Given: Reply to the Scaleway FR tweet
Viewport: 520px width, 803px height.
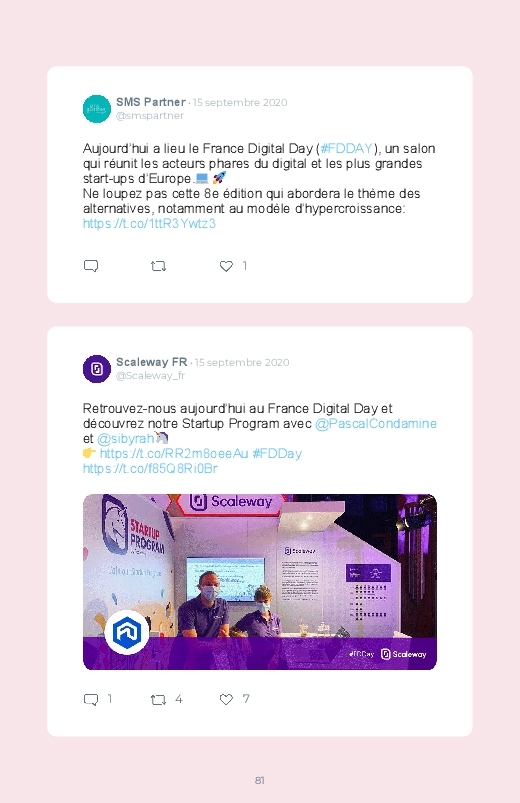Looking at the screenshot, I should (91, 700).
